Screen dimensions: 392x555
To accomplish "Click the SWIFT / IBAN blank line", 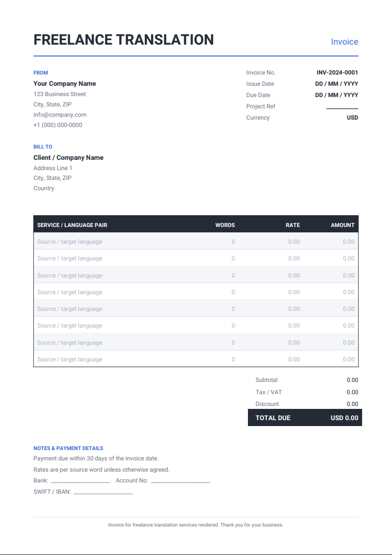I will click(103, 492).
